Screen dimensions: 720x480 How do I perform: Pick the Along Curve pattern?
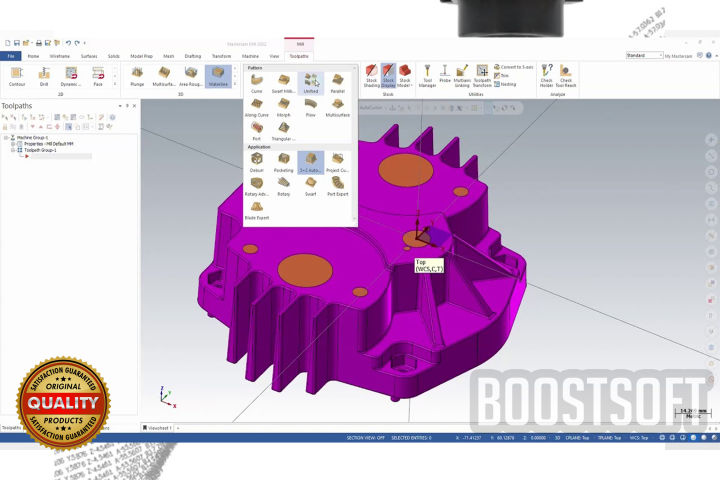(x=257, y=107)
